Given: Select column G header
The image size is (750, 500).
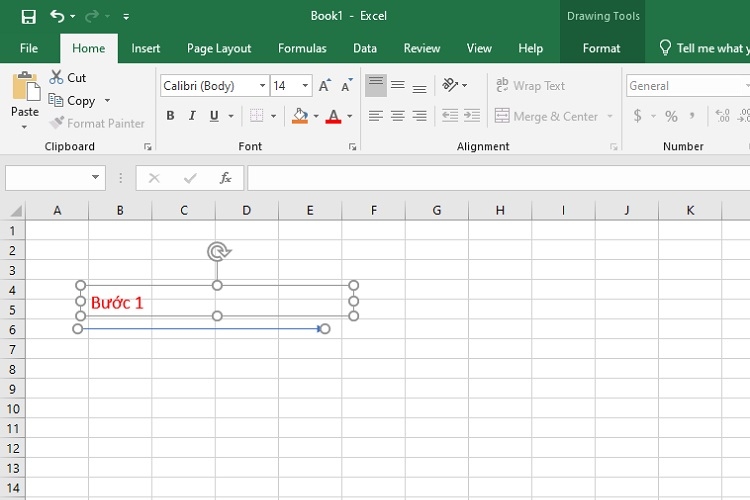Looking at the screenshot, I should 437,211.
